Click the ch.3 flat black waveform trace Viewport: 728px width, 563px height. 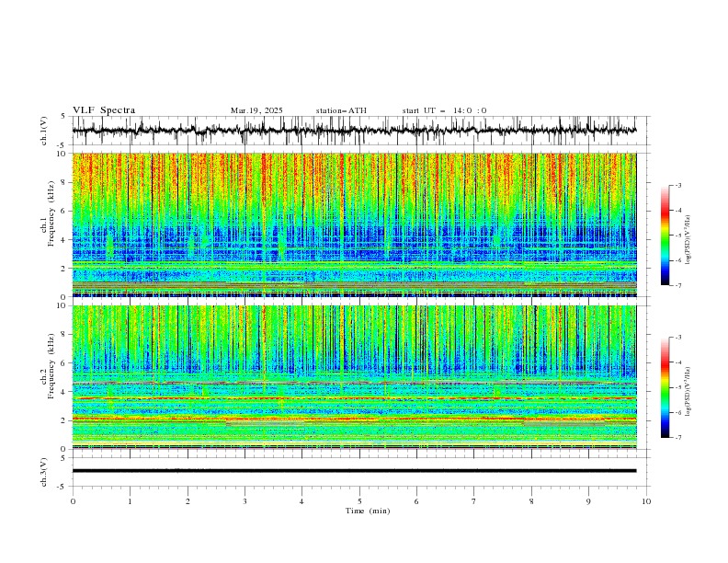click(x=354, y=471)
